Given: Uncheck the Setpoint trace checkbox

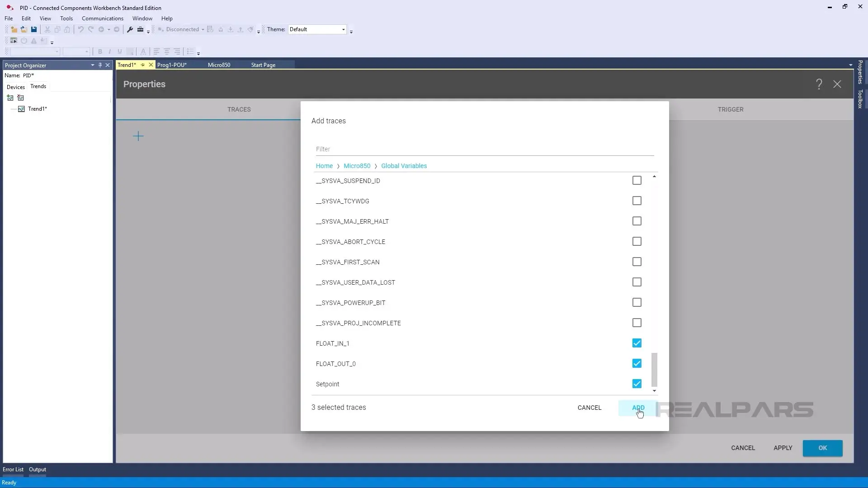Looking at the screenshot, I should coord(637,384).
